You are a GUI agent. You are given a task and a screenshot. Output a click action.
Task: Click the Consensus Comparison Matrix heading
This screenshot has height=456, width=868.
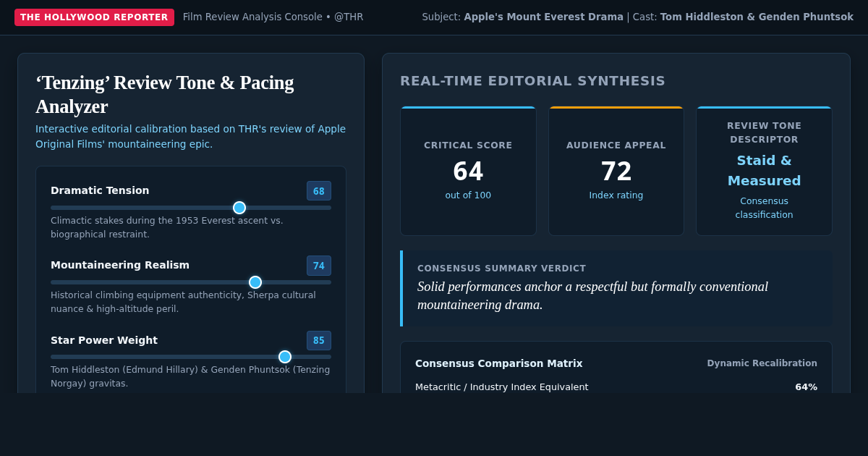click(499, 363)
